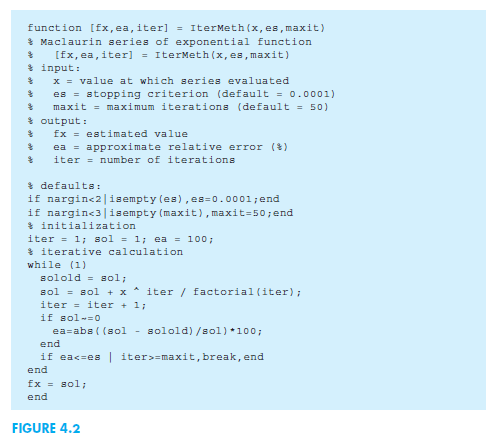Image resolution: width=500 pixels, height=435 pixels.
Task: Click the FIGURE 4.2 caption label
Action: point(46,428)
